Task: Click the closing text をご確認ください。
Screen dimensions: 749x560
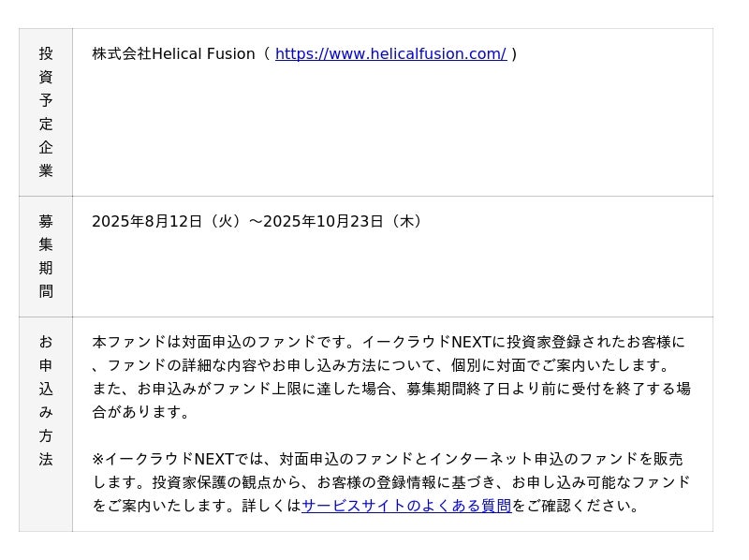Action: pyautogui.click(x=578, y=506)
